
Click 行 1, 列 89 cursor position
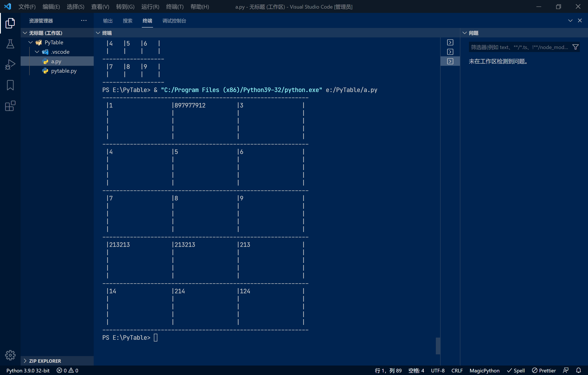(388, 370)
